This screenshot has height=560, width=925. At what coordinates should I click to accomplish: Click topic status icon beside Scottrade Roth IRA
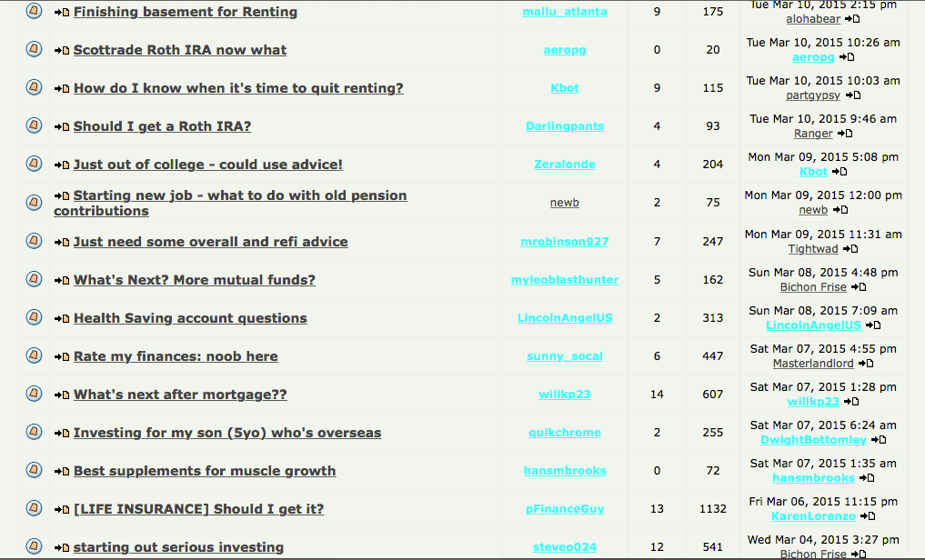click(x=35, y=49)
